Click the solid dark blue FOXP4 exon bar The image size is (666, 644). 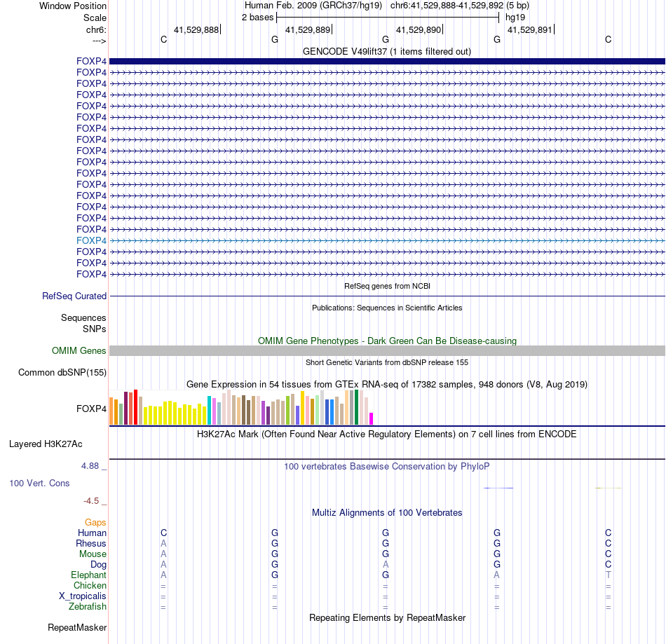(387, 61)
